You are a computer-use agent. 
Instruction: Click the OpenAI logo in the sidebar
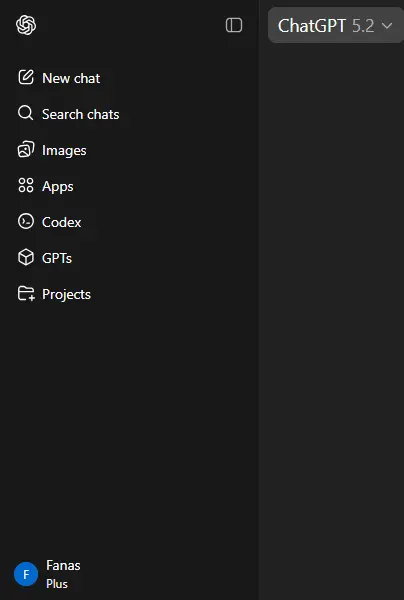[x=26, y=25]
